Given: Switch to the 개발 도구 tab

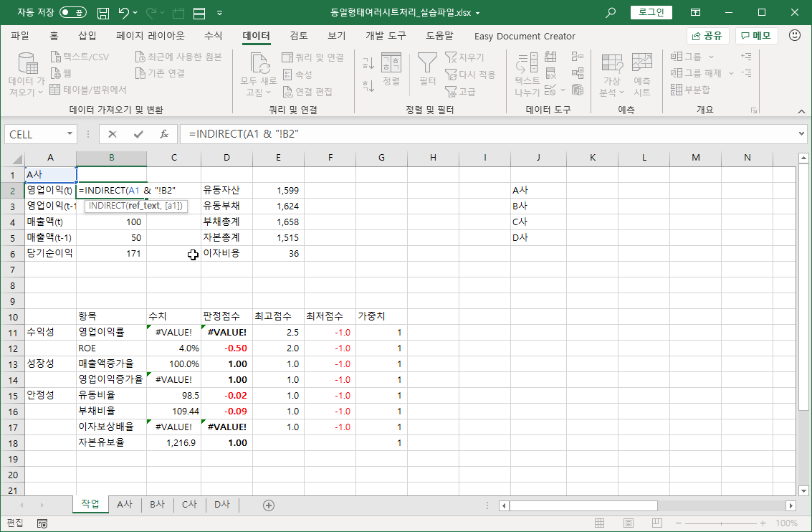Looking at the screenshot, I should click(386, 36).
